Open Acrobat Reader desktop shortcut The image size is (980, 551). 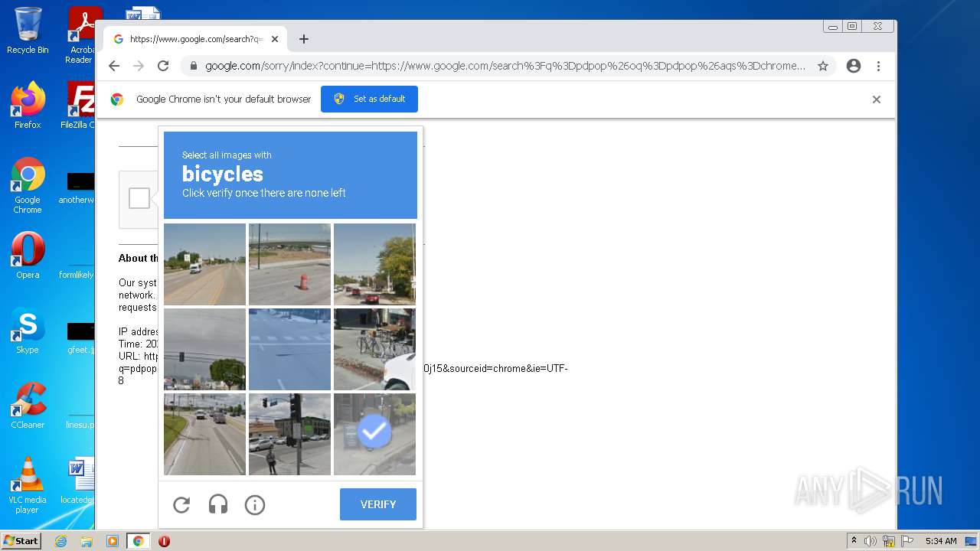tap(80, 35)
